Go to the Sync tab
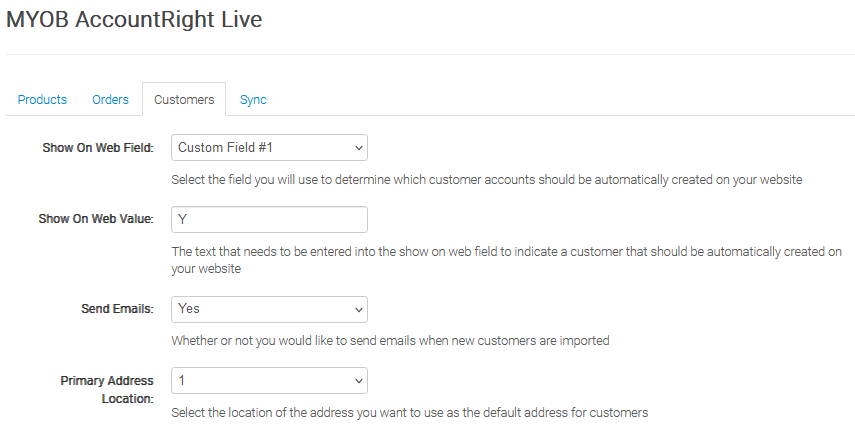Screen dimensions: 855x428 pyautogui.click(x=253, y=100)
